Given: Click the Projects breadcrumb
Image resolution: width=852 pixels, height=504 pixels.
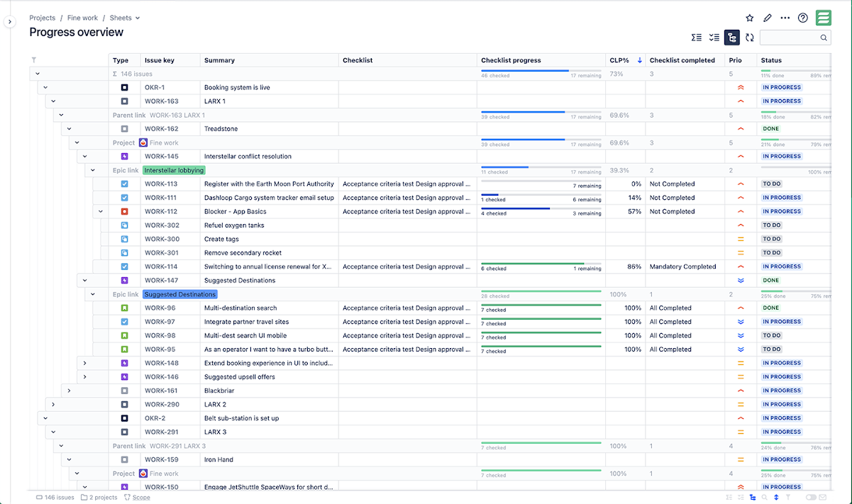Looking at the screenshot, I should (x=43, y=18).
